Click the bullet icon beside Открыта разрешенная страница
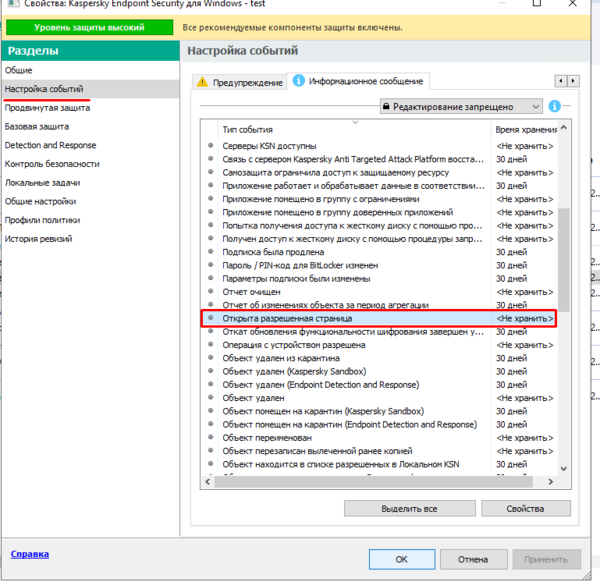Screen dimensions: 600x582 pyautogui.click(x=210, y=318)
